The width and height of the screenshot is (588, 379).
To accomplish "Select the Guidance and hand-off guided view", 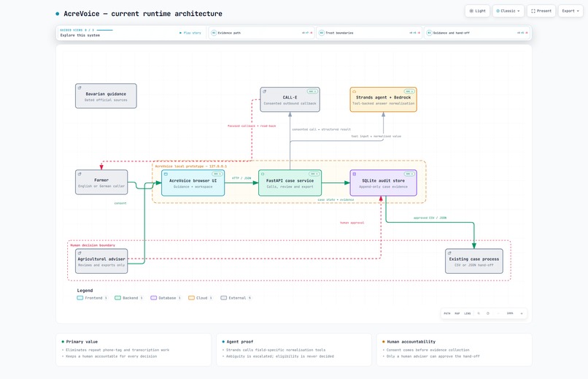I will [477, 33].
